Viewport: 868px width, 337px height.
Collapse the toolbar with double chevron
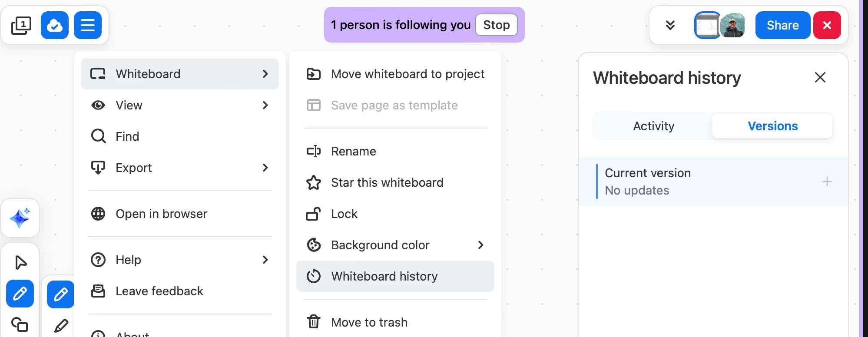(x=670, y=25)
